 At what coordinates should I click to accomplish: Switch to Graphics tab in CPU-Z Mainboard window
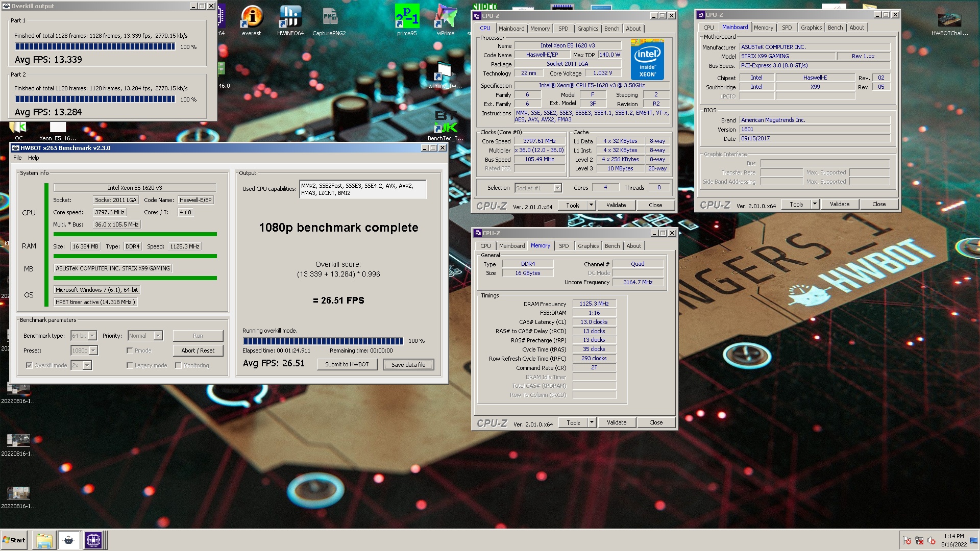pyautogui.click(x=811, y=28)
